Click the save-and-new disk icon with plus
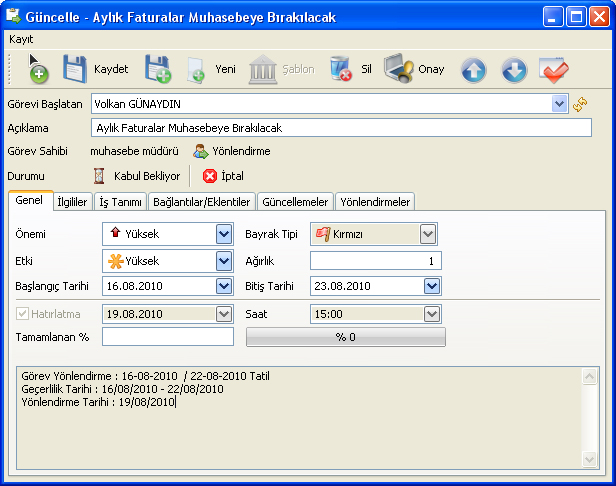This screenshot has height=486, width=616. pyautogui.click(x=157, y=69)
